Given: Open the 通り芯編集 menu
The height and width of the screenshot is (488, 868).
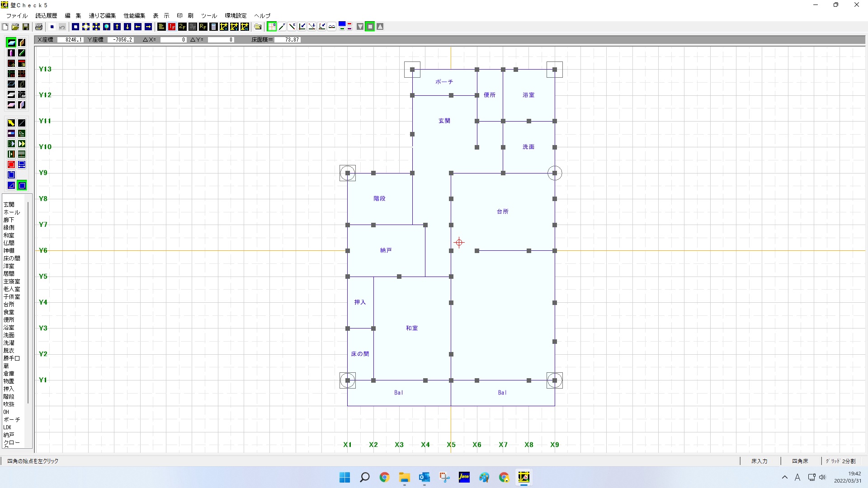Looking at the screenshot, I should (x=102, y=15).
